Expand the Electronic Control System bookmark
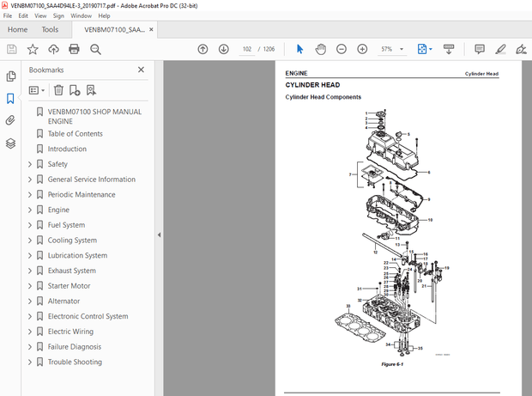 (x=30, y=316)
